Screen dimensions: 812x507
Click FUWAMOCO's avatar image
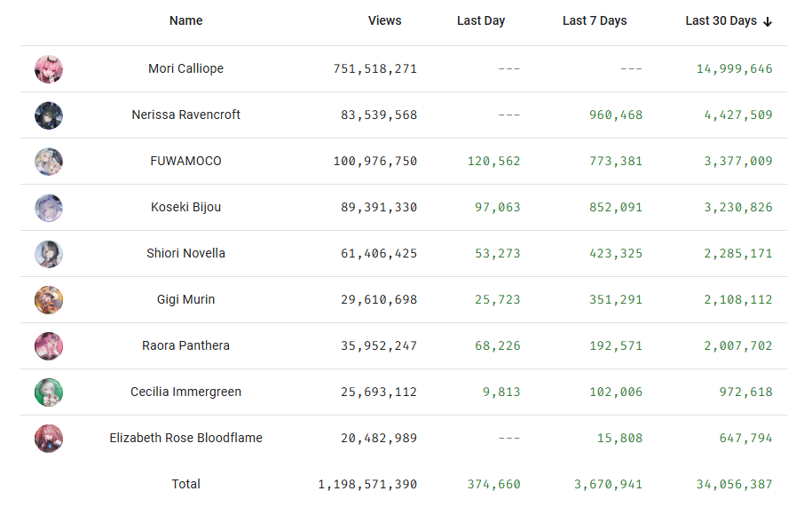click(49, 161)
